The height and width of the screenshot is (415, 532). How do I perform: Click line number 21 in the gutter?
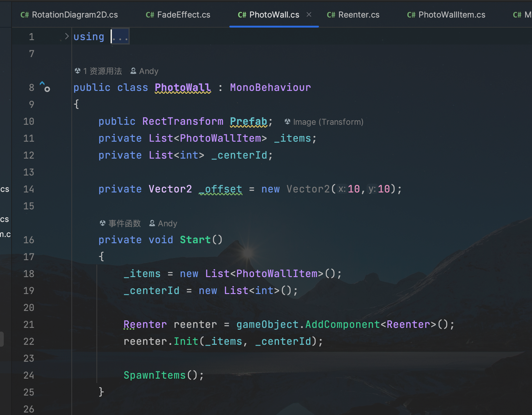tap(29, 324)
